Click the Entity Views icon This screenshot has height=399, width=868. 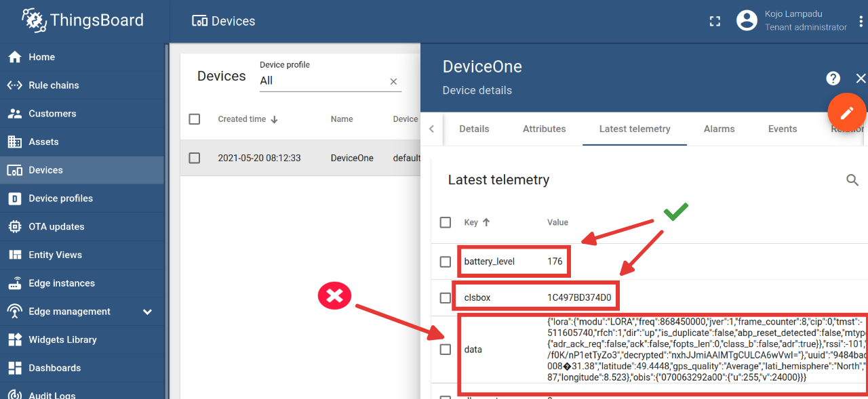(x=14, y=255)
